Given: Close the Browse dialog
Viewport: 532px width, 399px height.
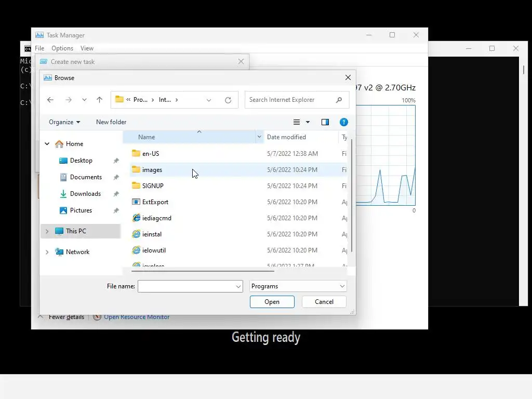Looking at the screenshot, I should (348, 78).
